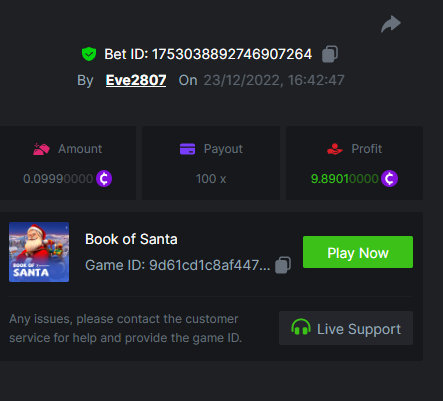
Task: Copy the Bet ID number
Action: point(330,54)
